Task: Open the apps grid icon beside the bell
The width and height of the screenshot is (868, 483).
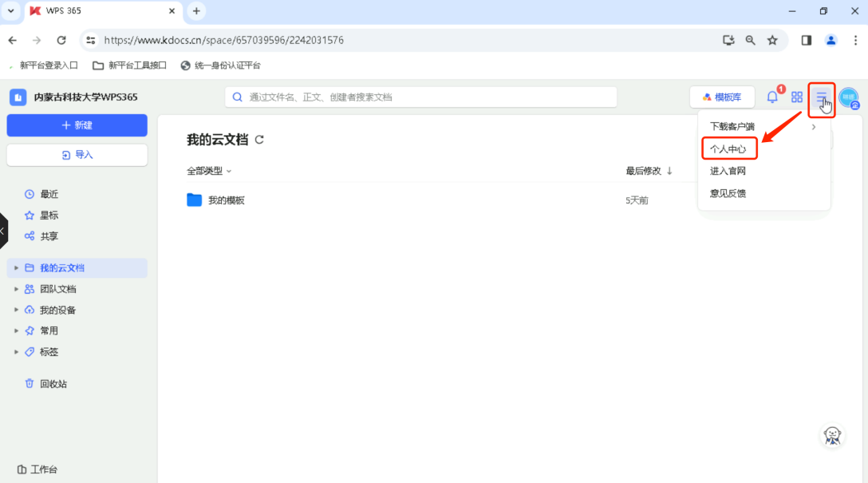Action: [x=796, y=96]
